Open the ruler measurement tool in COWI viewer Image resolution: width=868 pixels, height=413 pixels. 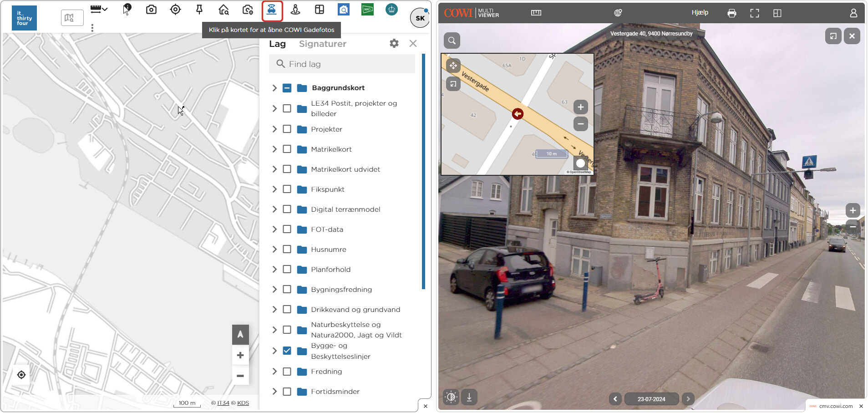536,13
